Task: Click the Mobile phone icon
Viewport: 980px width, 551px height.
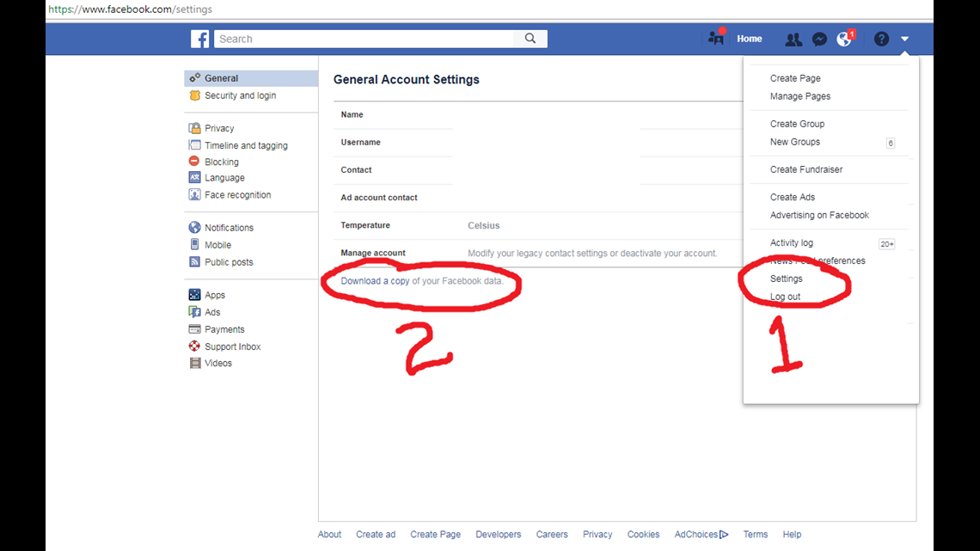Action: click(194, 244)
